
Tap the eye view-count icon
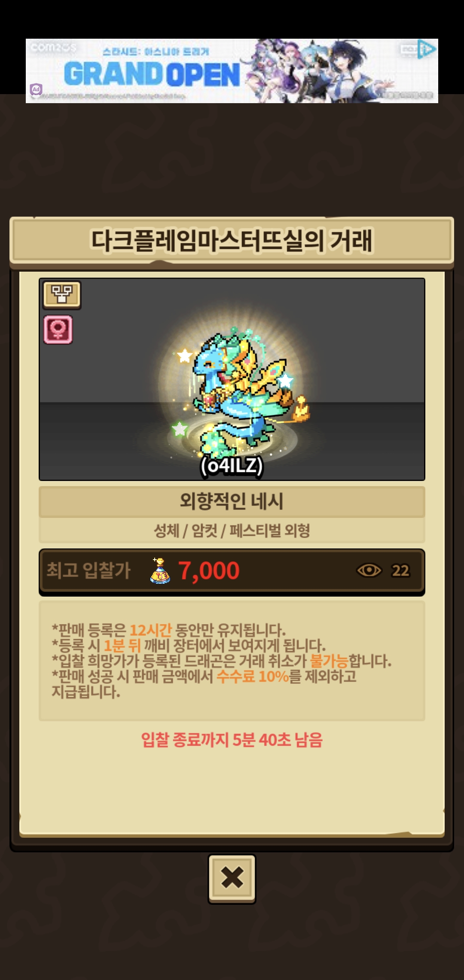pyautogui.click(x=369, y=570)
